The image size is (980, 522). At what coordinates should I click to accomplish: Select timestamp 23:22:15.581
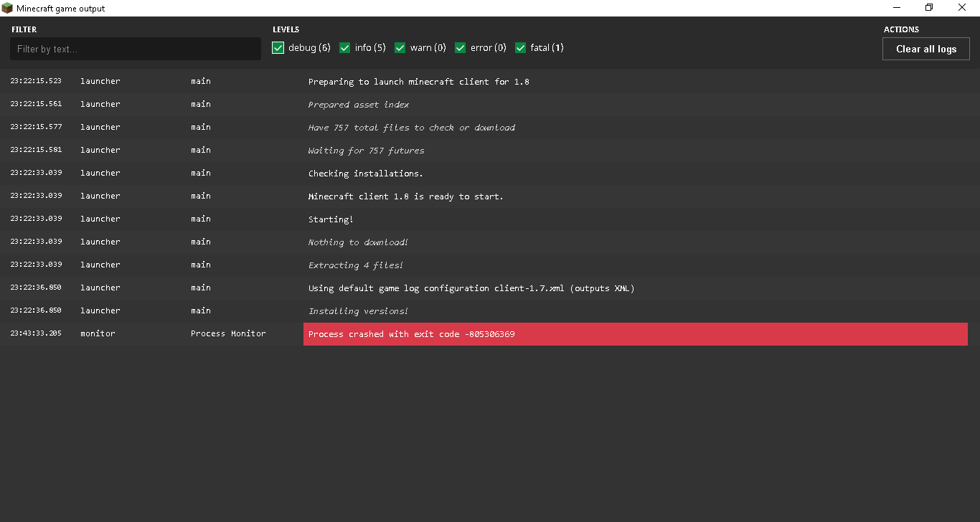coord(36,150)
